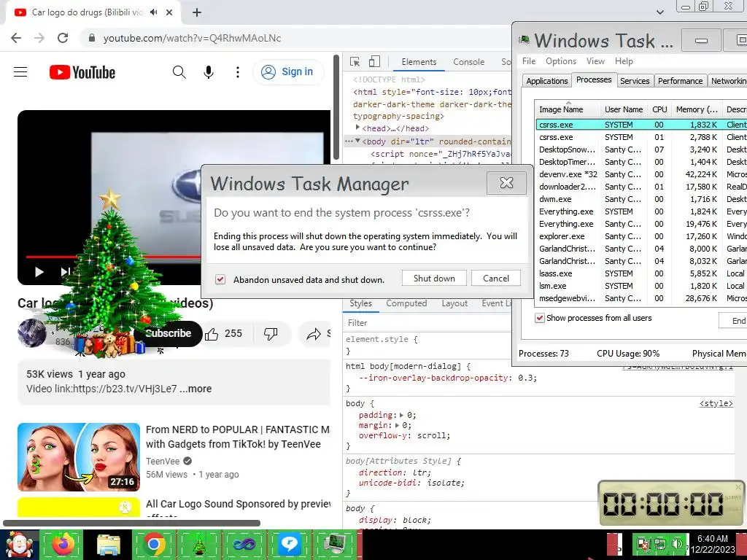Open the File menu in Task Manager
Image resolution: width=747 pixels, height=560 pixels.
coord(529,61)
